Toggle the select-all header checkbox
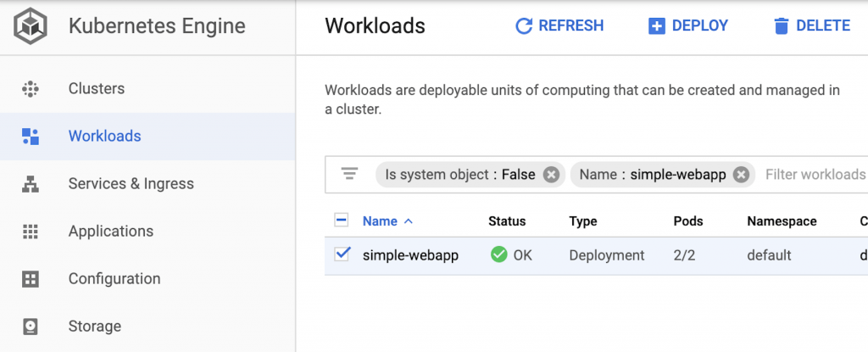The image size is (868, 352). 342,221
